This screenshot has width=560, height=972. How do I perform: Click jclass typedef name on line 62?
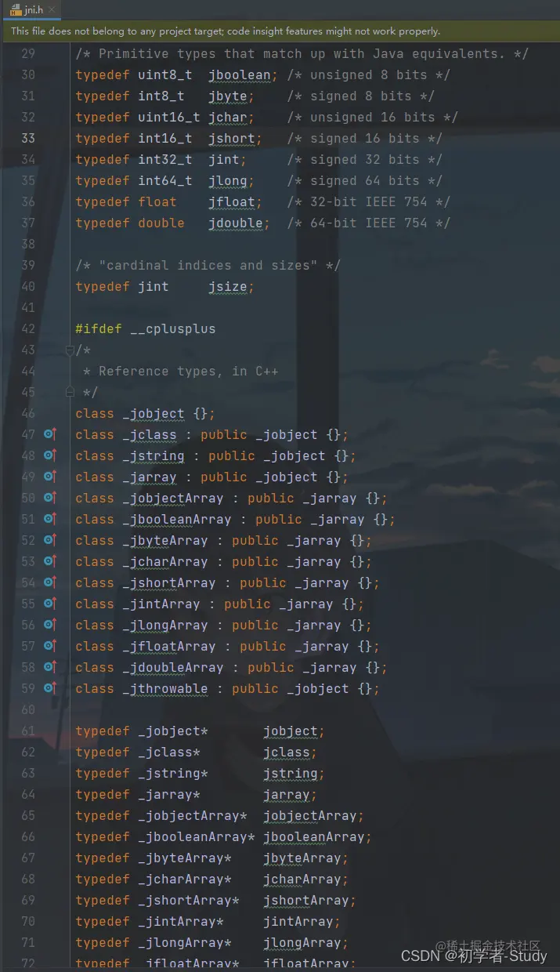pos(287,753)
